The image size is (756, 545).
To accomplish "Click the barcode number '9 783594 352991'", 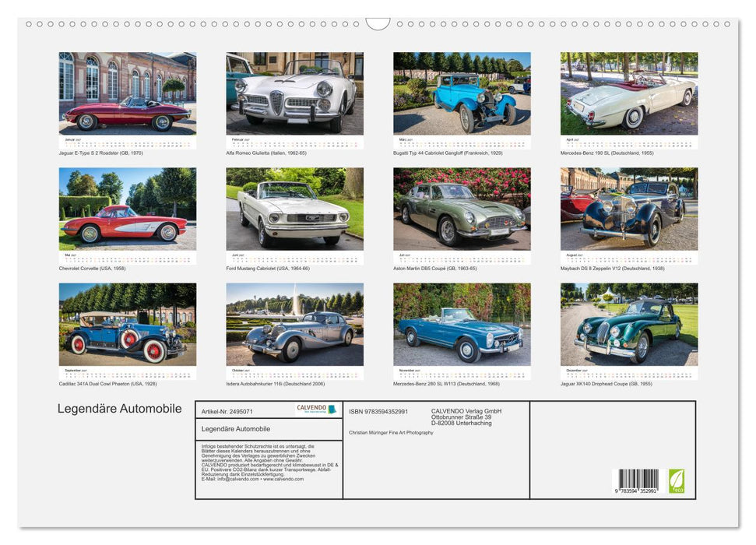I will point(636,490).
